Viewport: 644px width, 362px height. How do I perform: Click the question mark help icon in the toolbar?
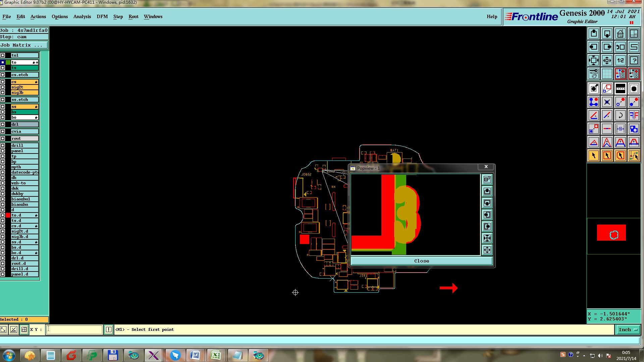click(x=634, y=60)
